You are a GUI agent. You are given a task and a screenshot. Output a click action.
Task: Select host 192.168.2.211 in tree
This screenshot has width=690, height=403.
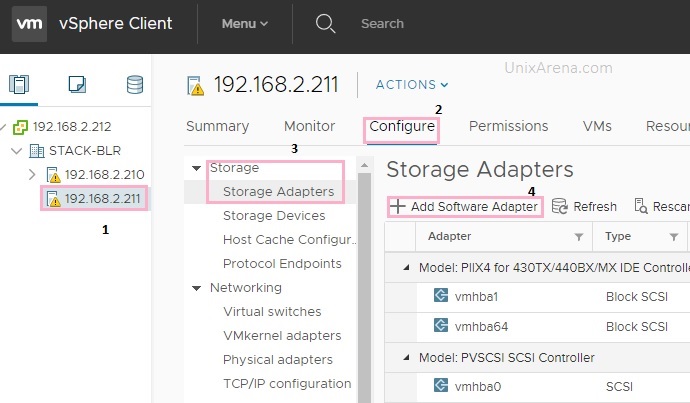[x=102, y=198]
